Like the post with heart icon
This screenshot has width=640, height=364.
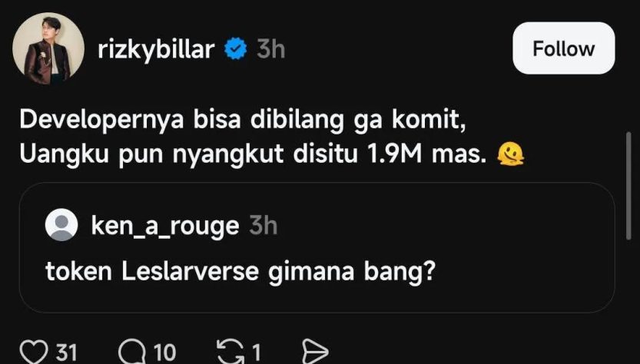(x=34, y=352)
